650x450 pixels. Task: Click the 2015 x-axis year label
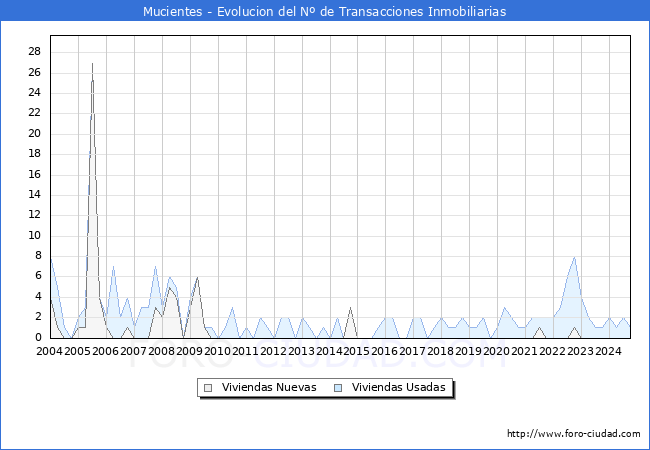click(x=357, y=351)
